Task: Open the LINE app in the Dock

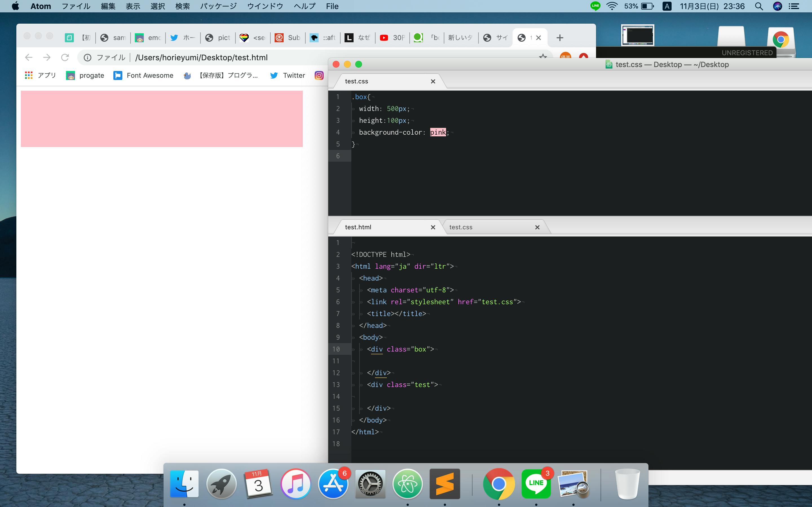Action: click(x=536, y=484)
